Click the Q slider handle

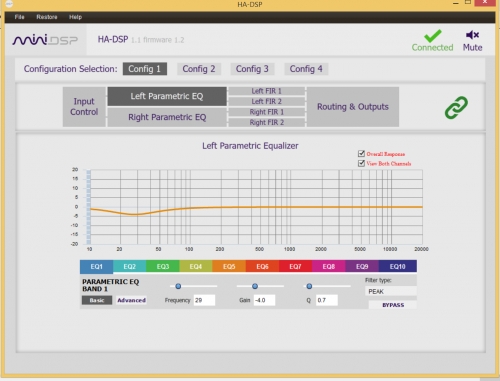(x=309, y=286)
